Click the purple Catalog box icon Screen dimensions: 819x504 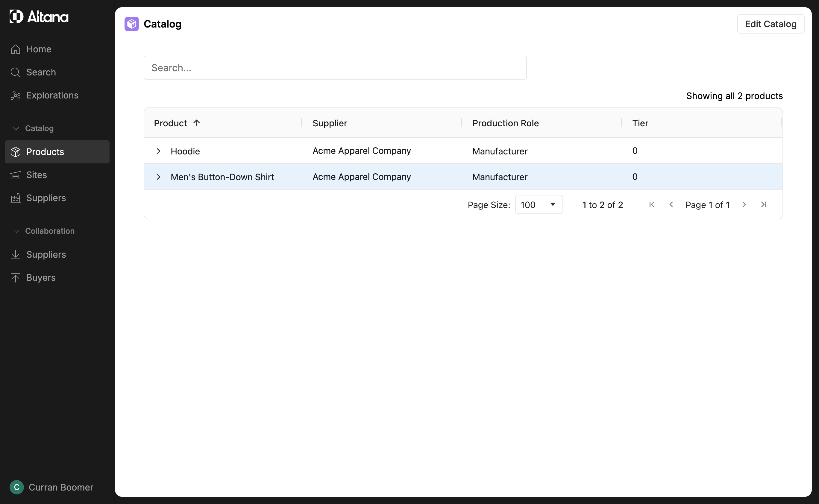[x=132, y=24]
